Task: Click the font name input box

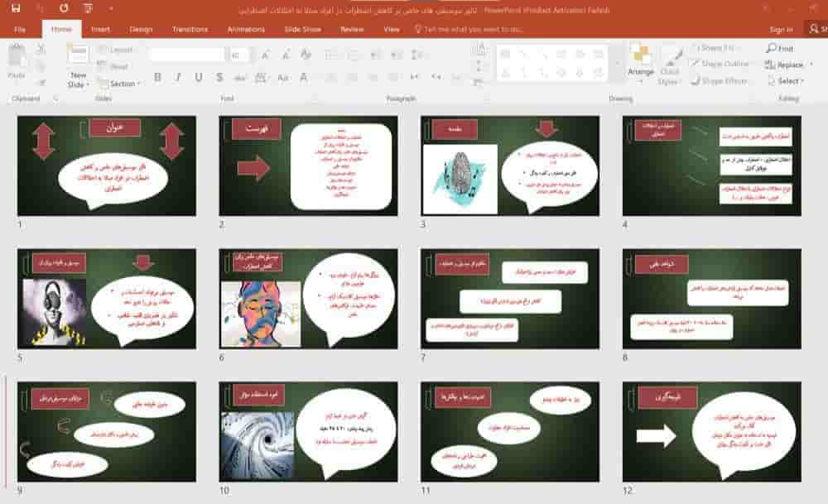Action: click(187, 55)
